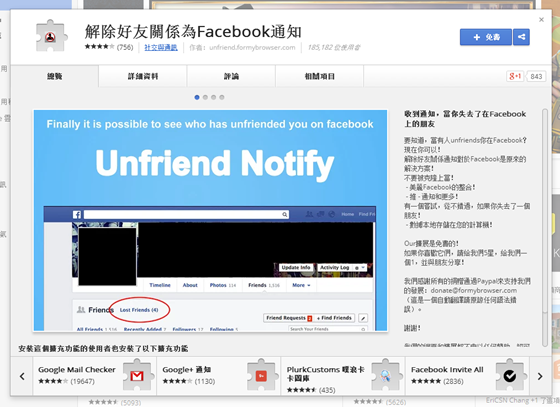Screen dimensions: 560x407
Task: Click the globe notifications icon in Facebook bar
Action: 332,214
